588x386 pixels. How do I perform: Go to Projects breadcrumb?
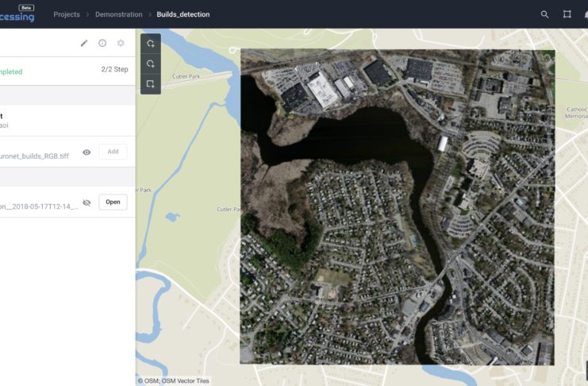click(67, 14)
